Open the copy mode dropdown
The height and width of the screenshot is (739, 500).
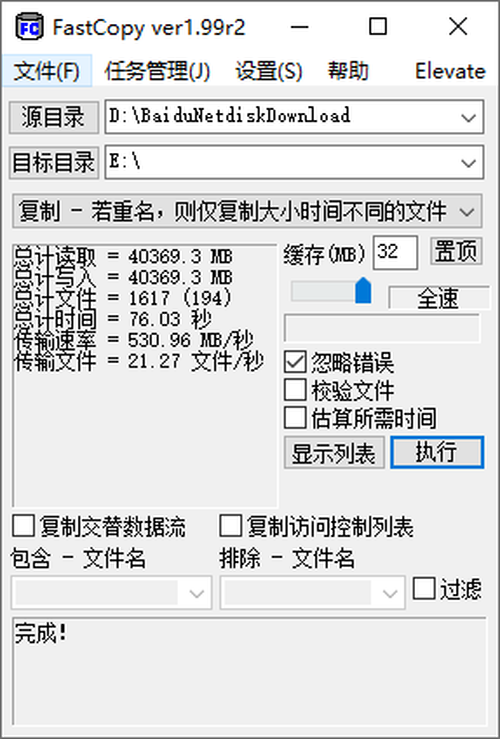coord(247,211)
